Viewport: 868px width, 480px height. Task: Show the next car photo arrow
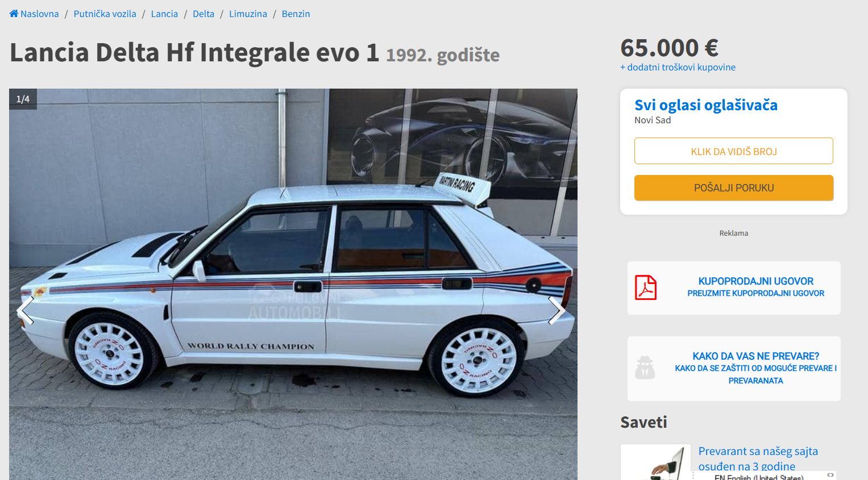(556, 311)
